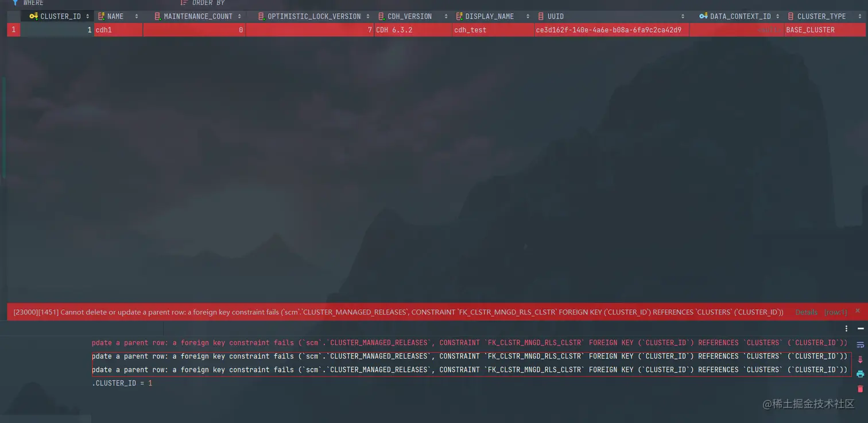Viewport: 868px width, 423px height.
Task: Select the DISPLAY_NAME column header
Action: [493, 16]
